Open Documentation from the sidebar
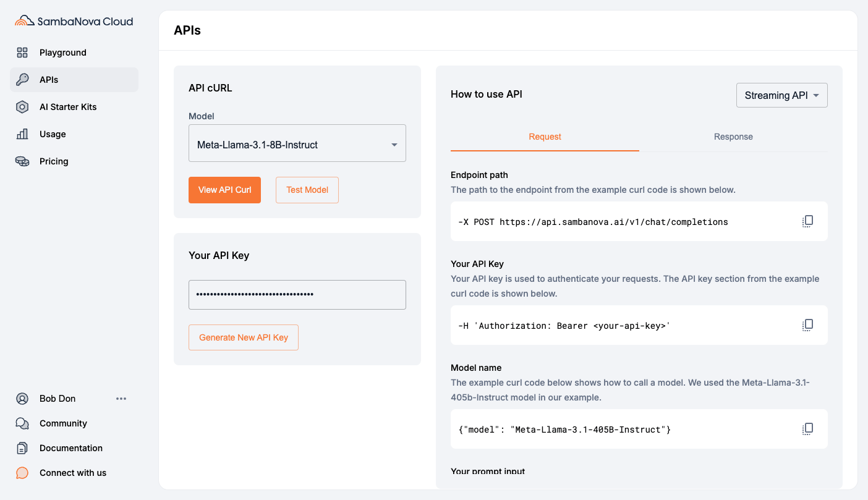This screenshot has height=500, width=868. pos(23,447)
